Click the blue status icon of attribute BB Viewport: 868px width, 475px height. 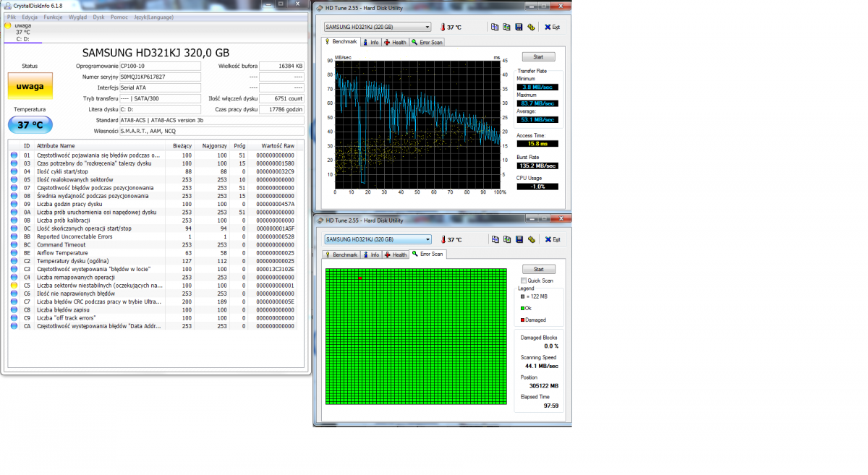click(x=14, y=236)
